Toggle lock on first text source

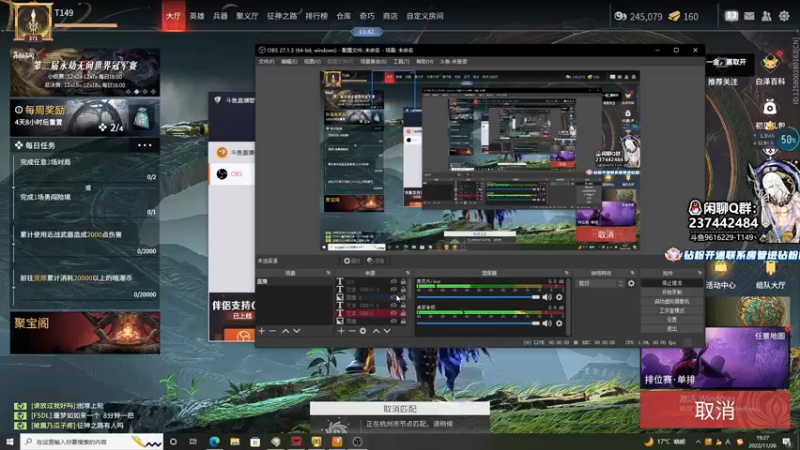(x=403, y=281)
